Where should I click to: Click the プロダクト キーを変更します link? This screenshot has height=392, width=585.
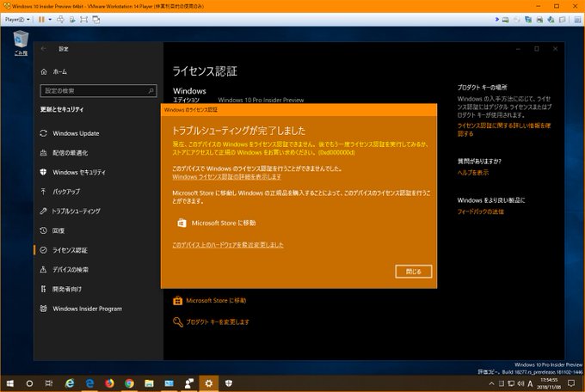(211, 322)
